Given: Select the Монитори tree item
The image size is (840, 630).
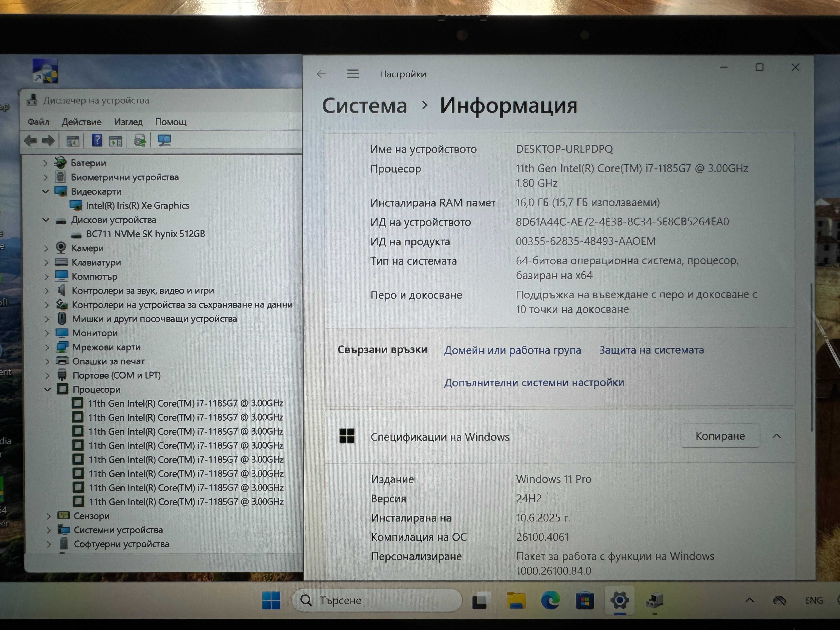Looking at the screenshot, I should pyautogui.click(x=95, y=333).
